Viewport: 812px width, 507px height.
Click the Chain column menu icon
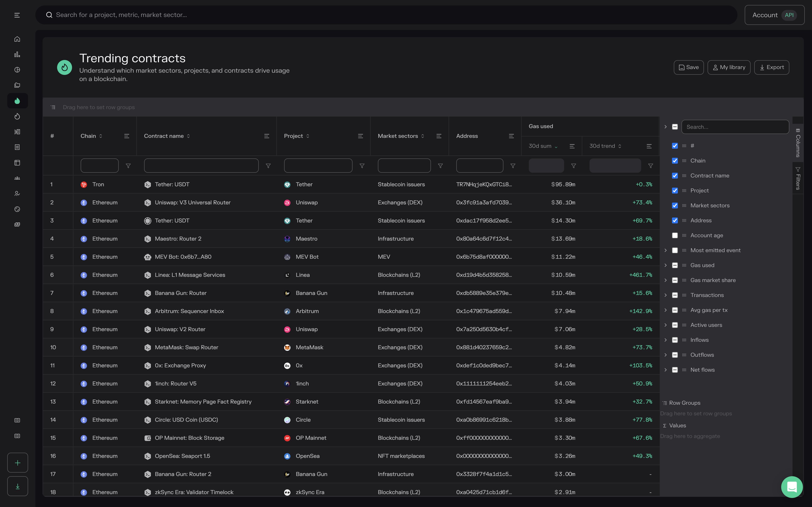click(126, 136)
